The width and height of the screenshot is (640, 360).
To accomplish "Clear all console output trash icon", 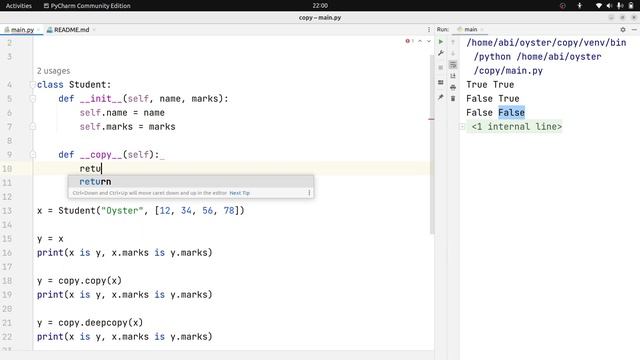I will [x=453, y=98].
